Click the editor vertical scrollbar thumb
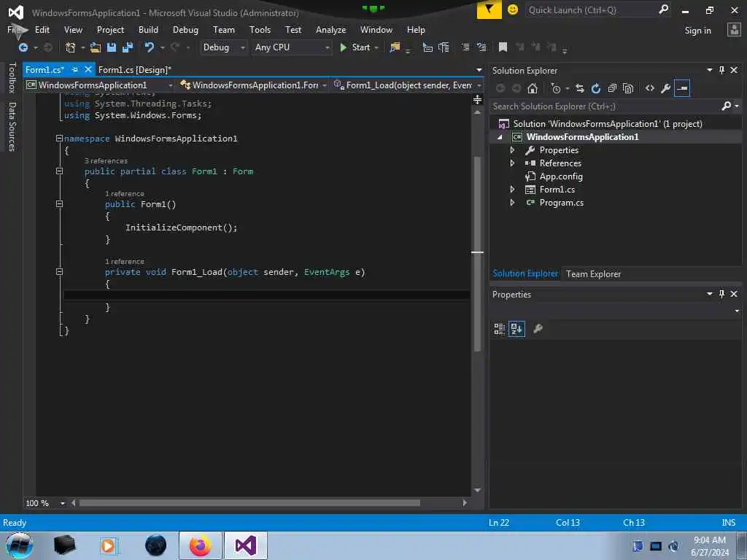This screenshot has width=747, height=560. click(477, 253)
